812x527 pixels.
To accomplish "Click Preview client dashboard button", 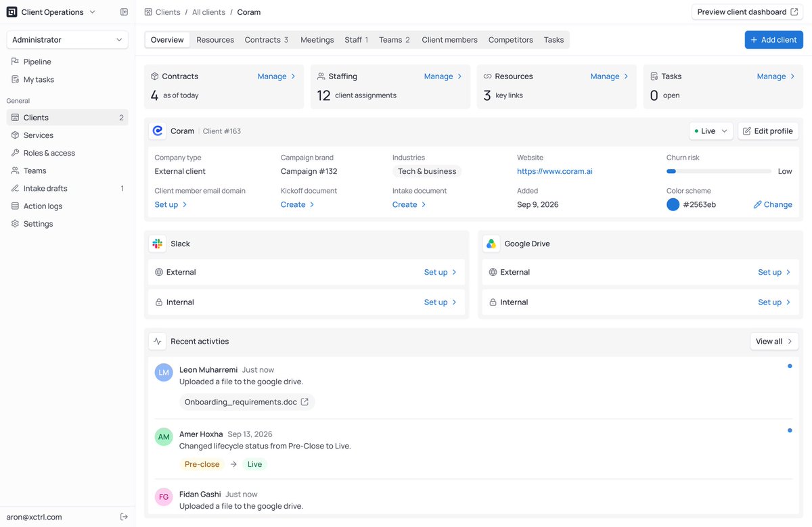I will click(x=747, y=12).
